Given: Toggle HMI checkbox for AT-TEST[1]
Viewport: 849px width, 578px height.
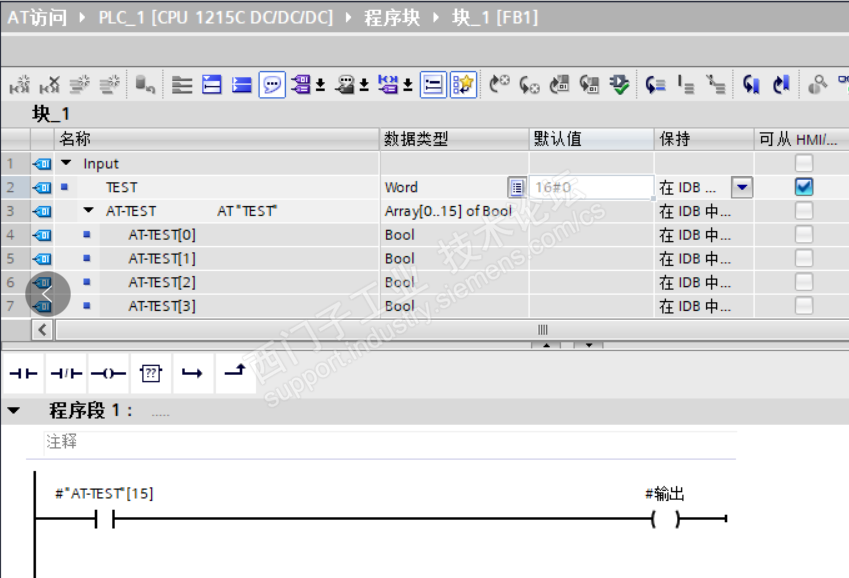Looking at the screenshot, I should pyautogui.click(x=804, y=258).
